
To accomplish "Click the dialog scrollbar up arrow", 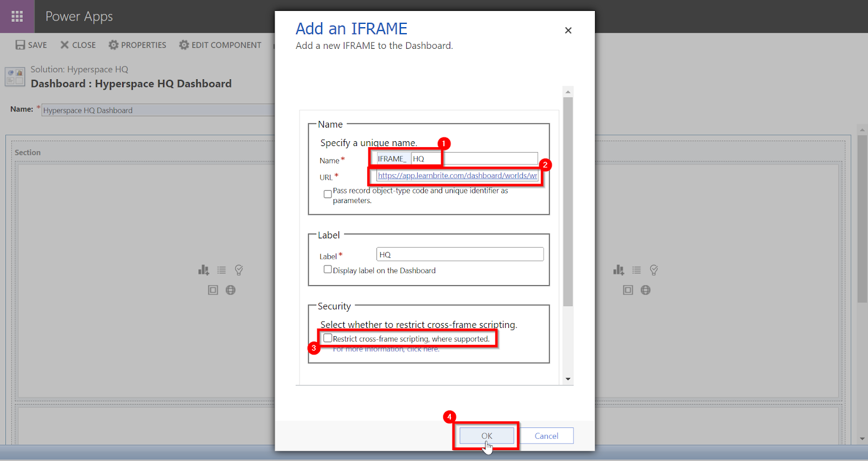I will click(x=568, y=92).
